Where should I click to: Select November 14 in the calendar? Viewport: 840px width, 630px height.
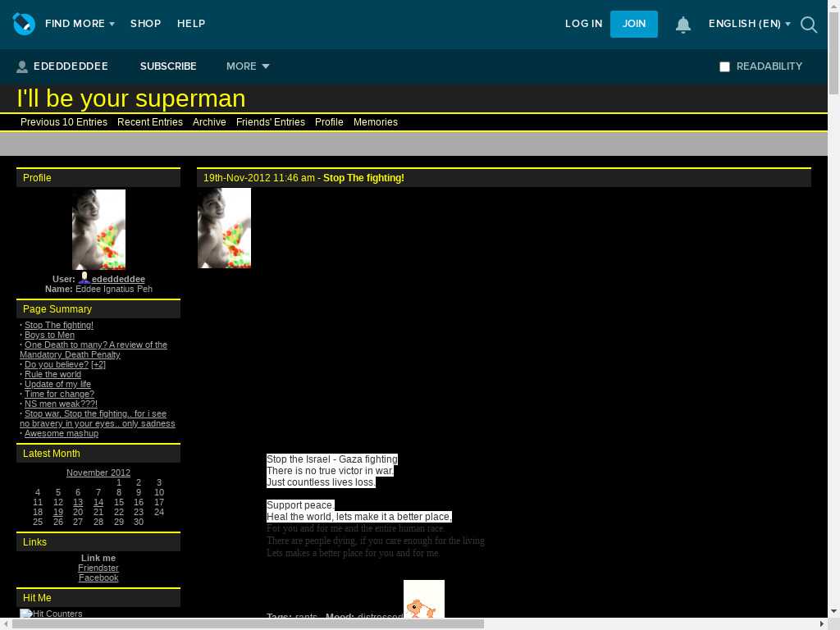pos(98,502)
